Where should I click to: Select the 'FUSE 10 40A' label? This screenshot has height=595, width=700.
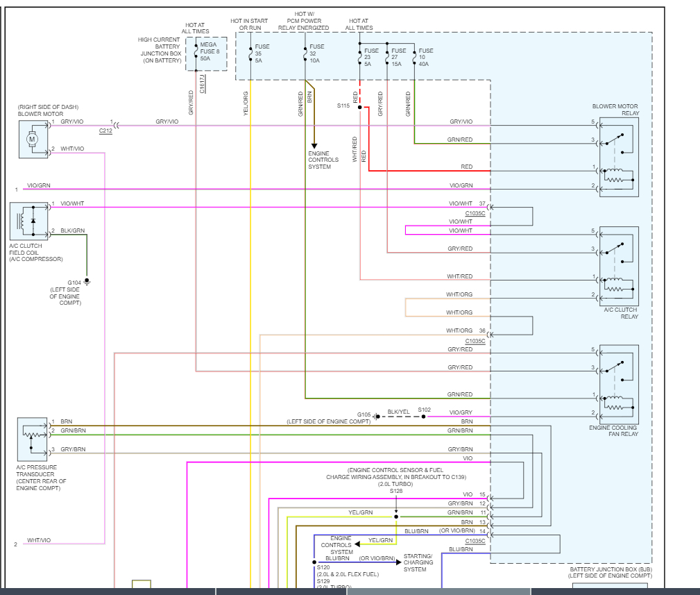(426, 57)
